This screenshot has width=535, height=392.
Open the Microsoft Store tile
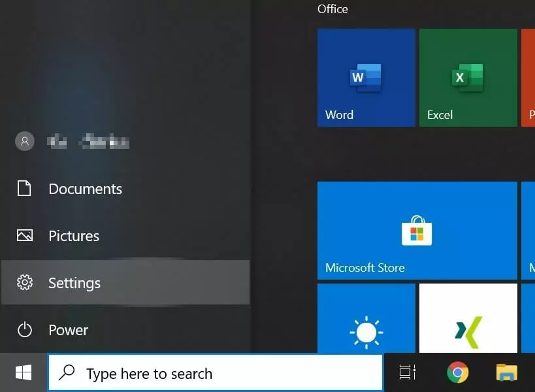(417, 230)
